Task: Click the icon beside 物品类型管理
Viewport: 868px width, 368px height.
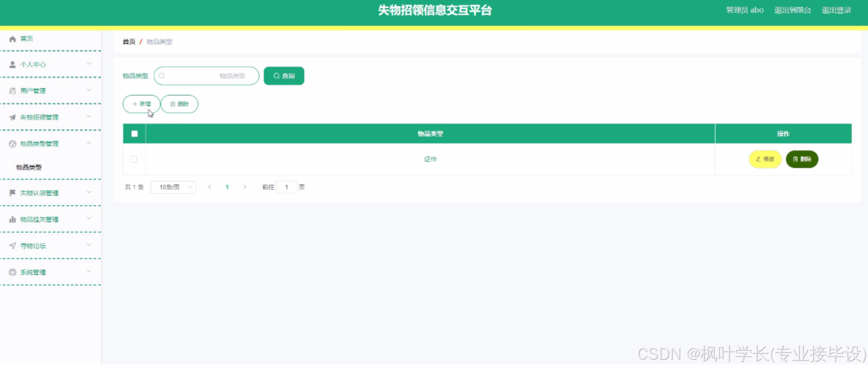Action: click(x=13, y=144)
